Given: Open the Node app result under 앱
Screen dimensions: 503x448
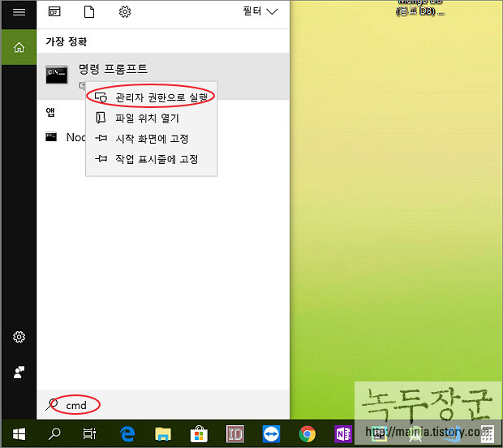Looking at the screenshot, I should point(66,137).
